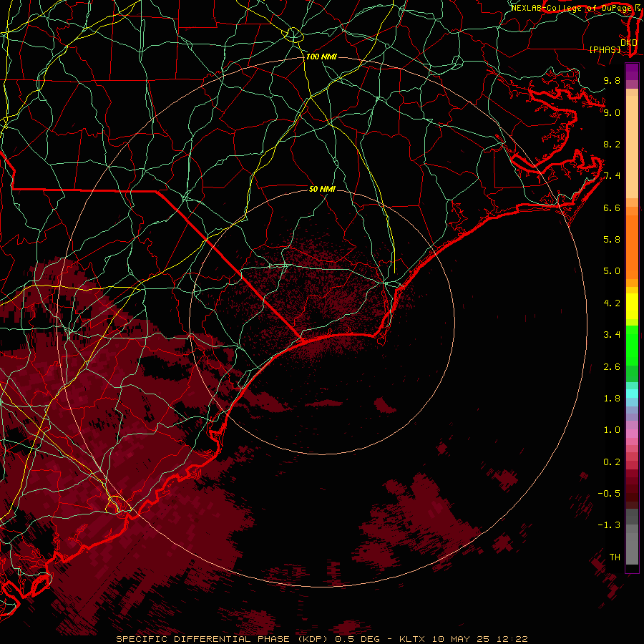The width and height of the screenshot is (644, 644).
Task: Click the 9.0 value on the color scale
Action: (x=612, y=112)
